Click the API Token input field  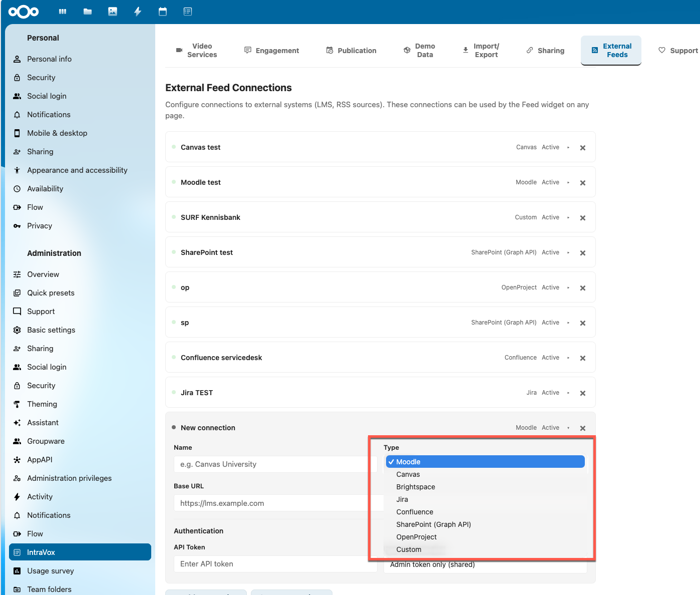pyautogui.click(x=275, y=564)
